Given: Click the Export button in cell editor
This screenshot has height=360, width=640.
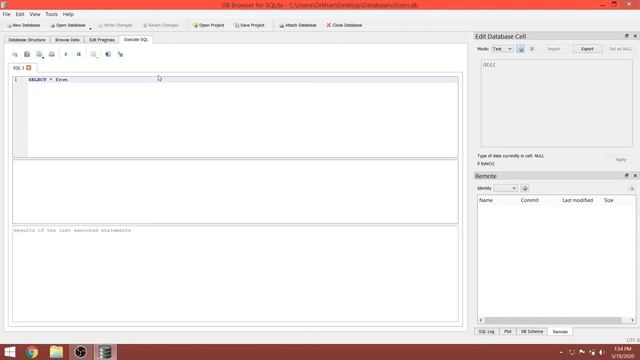Looking at the screenshot, I should pyautogui.click(x=587, y=49).
